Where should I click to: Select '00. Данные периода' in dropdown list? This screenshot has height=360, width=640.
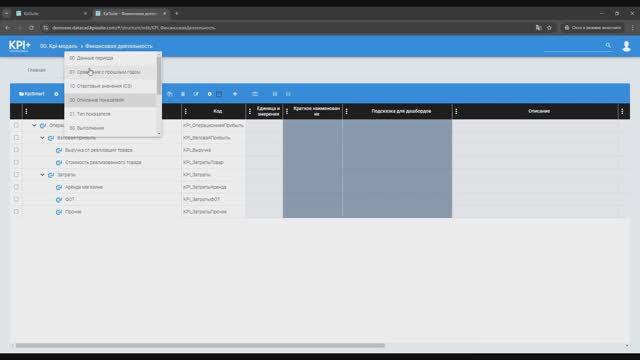point(110,58)
